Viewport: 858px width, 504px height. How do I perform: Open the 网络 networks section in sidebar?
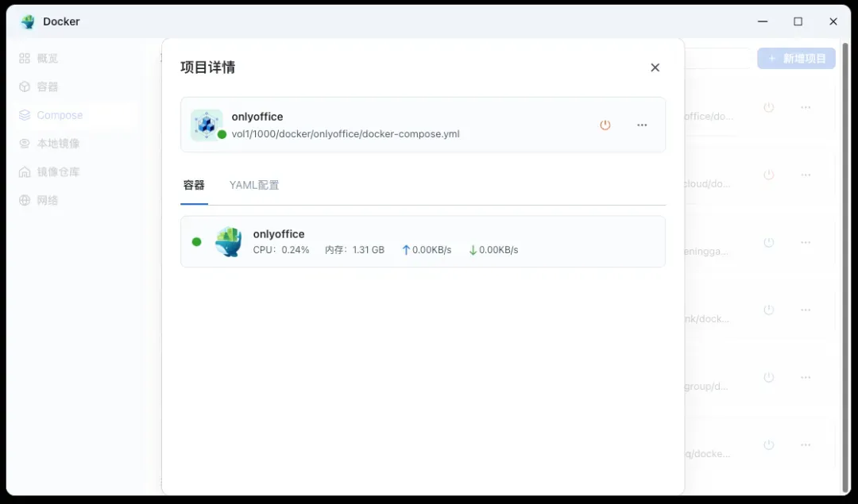pos(48,200)
